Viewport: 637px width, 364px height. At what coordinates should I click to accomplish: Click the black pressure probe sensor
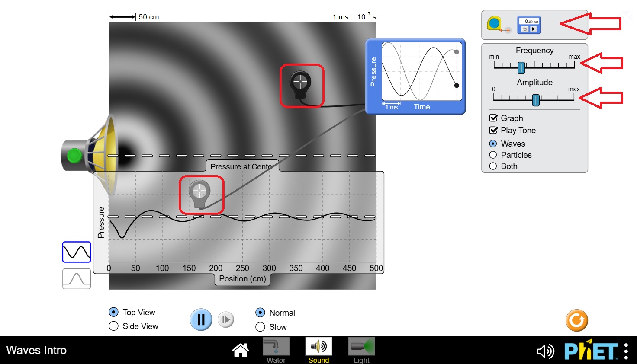(x=300, y=82)
